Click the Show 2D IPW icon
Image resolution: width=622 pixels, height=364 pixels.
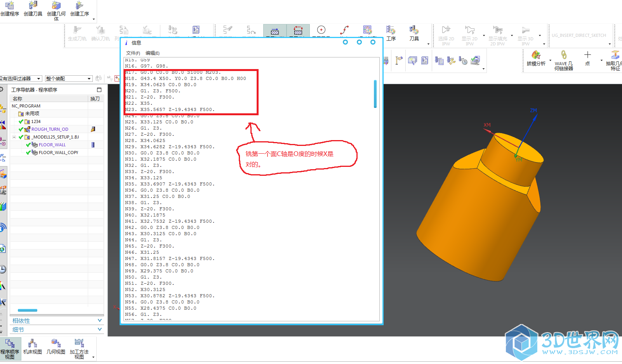[469, 30]
